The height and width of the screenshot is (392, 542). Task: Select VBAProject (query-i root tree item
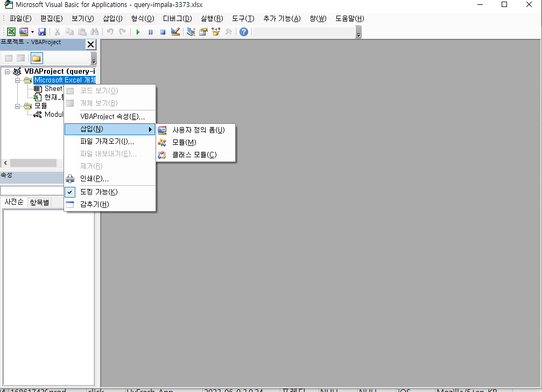pos(59,71)
